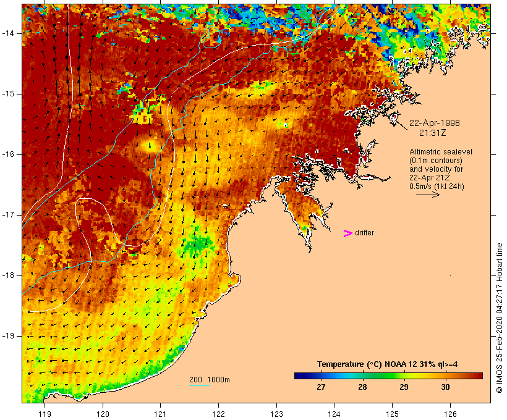This screenshot has width=507, height=420.
Task: Click the longitude axis label '124'
Action: pyautogui.click(x=334, y=414)
